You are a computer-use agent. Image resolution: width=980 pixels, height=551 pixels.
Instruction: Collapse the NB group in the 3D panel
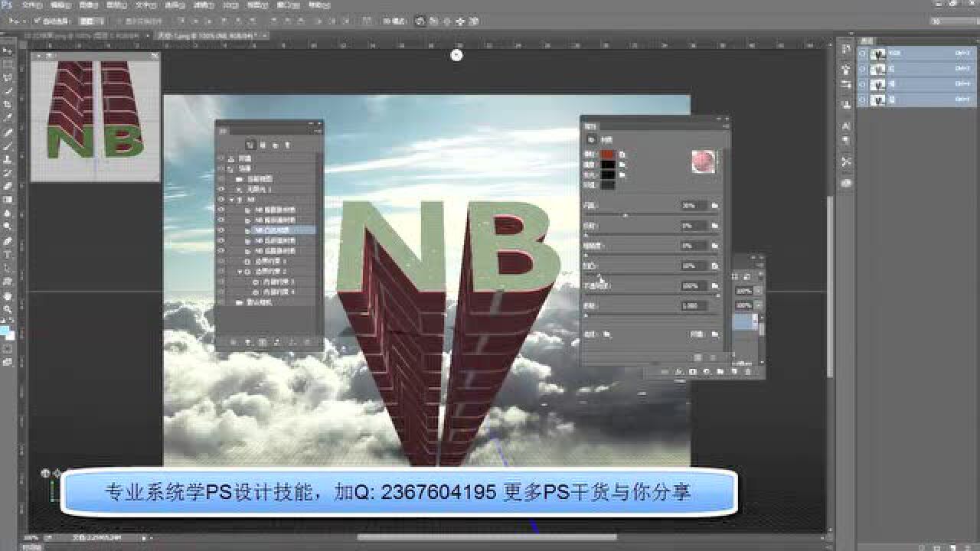[x=232, y=200]
